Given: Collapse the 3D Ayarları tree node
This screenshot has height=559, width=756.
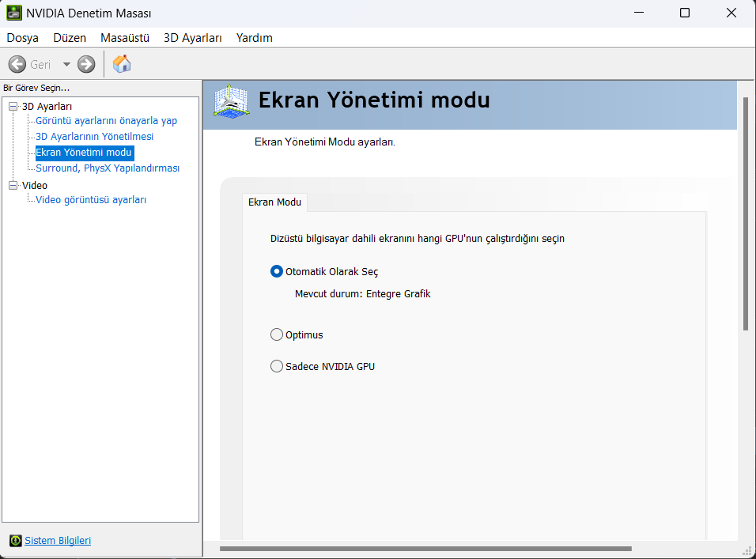Looking at the screenshot, I should [x=13, y=107].
